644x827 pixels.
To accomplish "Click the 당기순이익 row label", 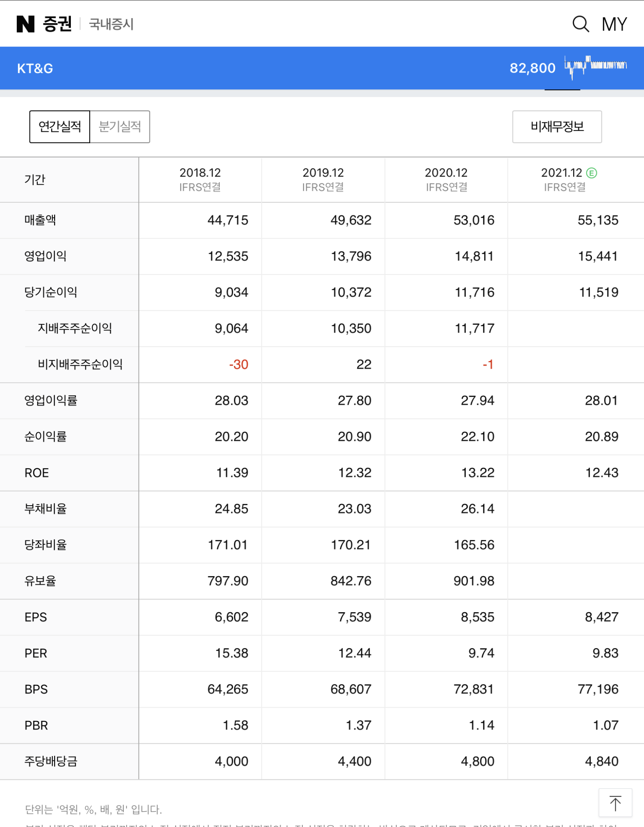I will (x=51, y=293).
